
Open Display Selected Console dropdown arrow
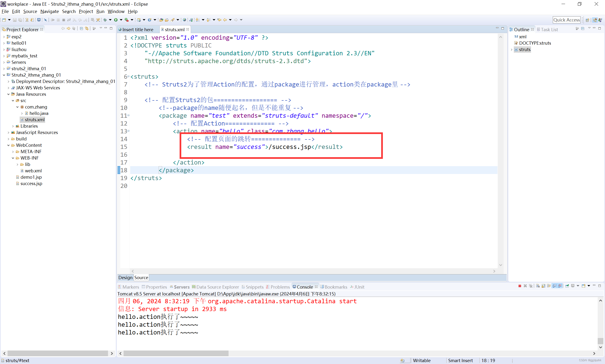(x=578, y=286)
